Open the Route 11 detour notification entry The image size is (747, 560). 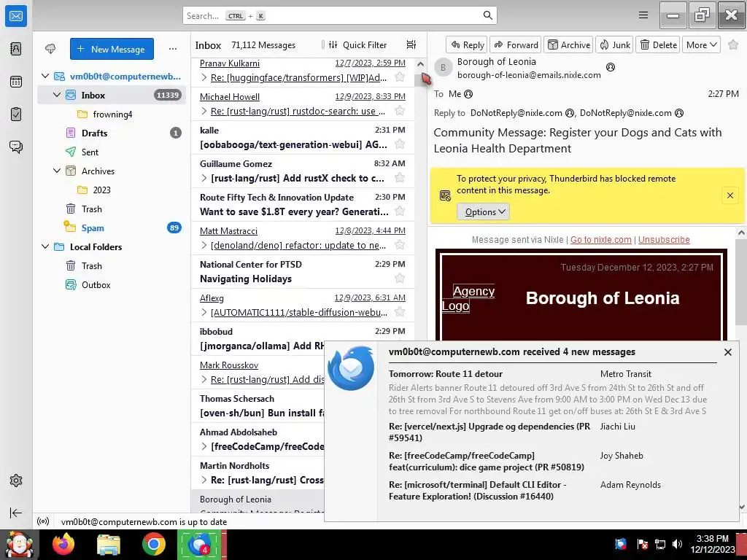(548, 392)
